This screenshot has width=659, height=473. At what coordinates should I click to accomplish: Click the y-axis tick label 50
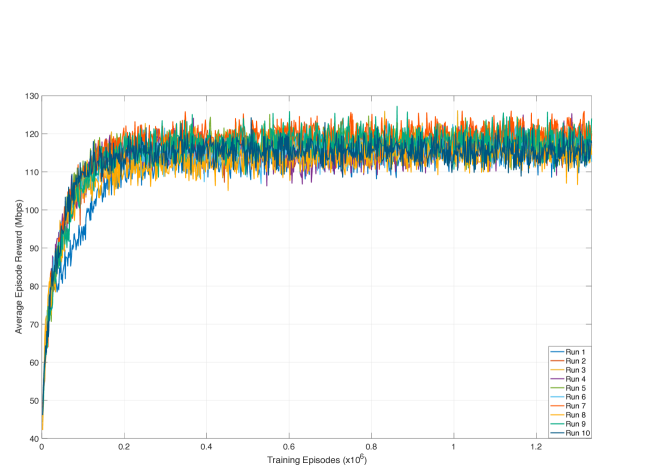34,401
